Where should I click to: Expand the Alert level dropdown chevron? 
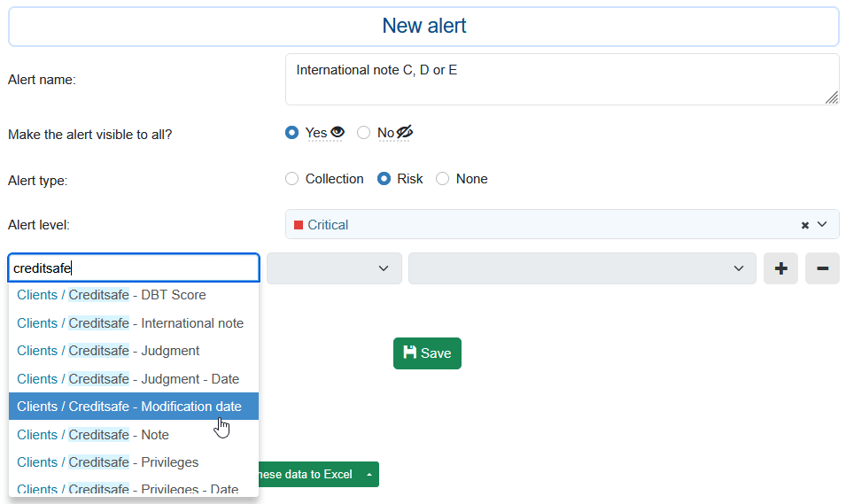click(822, 225)
